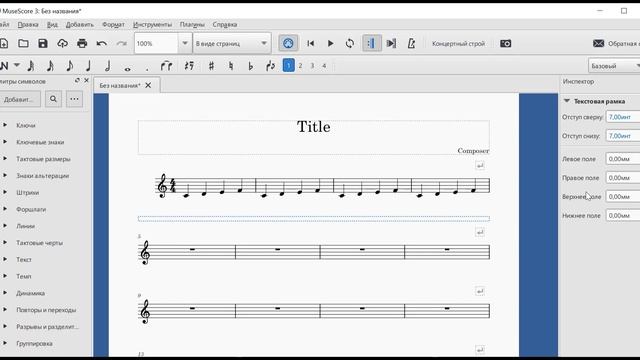
Task: Add an augmentation dot
Action: (x=147, y=69)
